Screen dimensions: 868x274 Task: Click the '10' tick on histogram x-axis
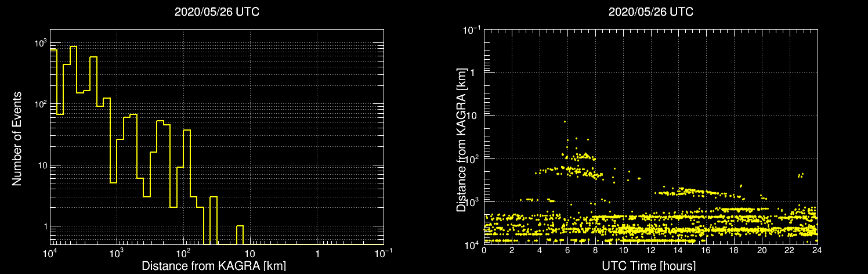tap(250, 254)
